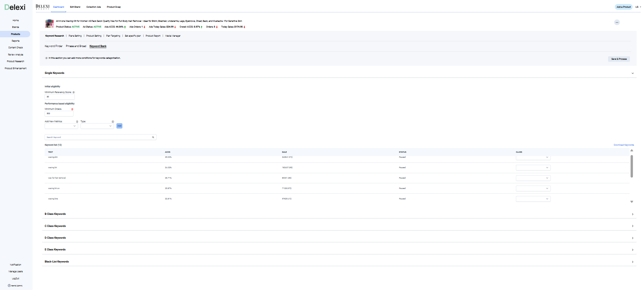Click the Save & Process button
644x290 pixels.
click(619, 59)
